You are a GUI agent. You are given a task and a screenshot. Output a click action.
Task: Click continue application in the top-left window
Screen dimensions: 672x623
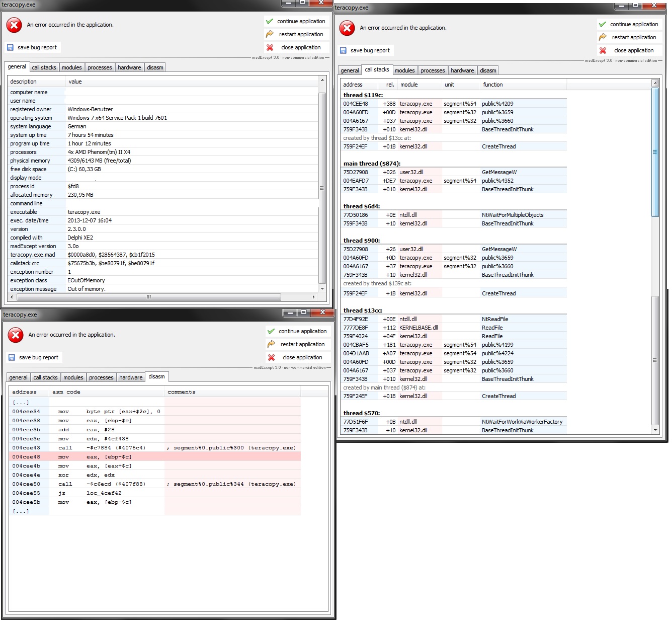pyautogui.click(x=297, y=21)
